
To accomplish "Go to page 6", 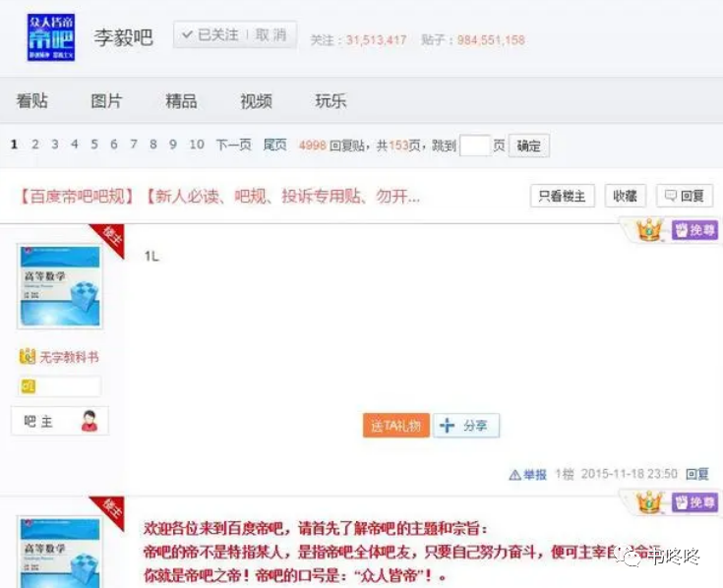I will (x=114, y=145).
